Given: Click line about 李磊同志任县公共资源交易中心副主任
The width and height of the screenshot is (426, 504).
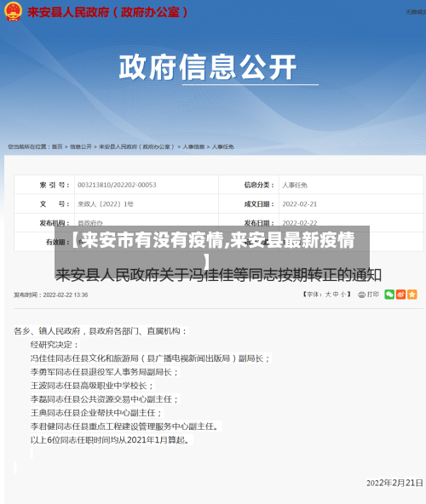Looking at the screenshot, I should pyautogui.click(x=104, y=399).
